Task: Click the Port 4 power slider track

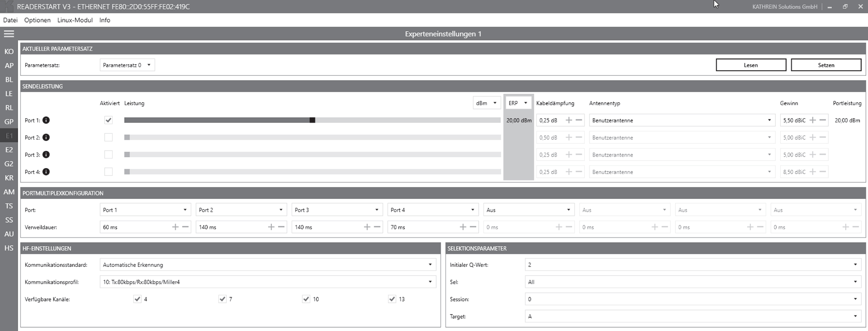Action: 312,172
